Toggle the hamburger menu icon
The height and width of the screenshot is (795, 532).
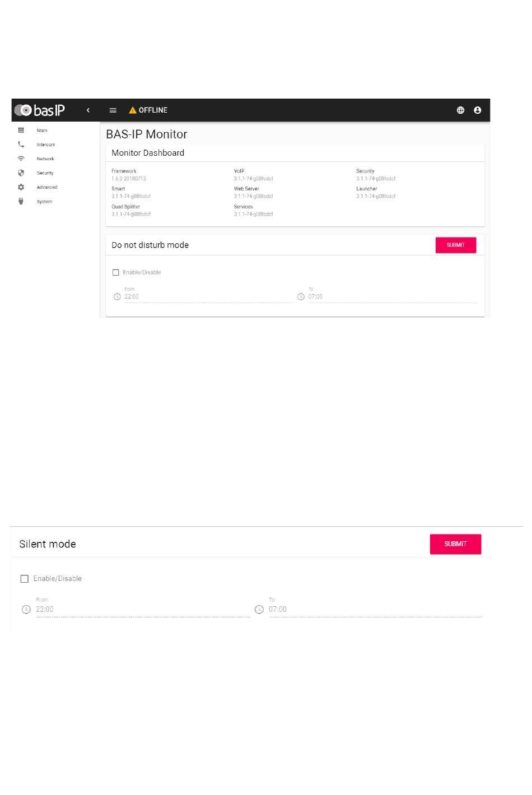pyautogui.click(x=113, y=110)
